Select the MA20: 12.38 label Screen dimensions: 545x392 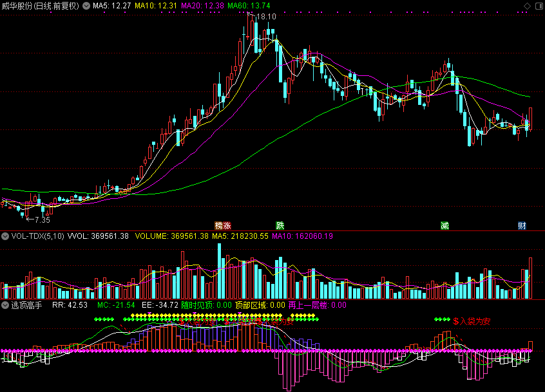point(202,6)
